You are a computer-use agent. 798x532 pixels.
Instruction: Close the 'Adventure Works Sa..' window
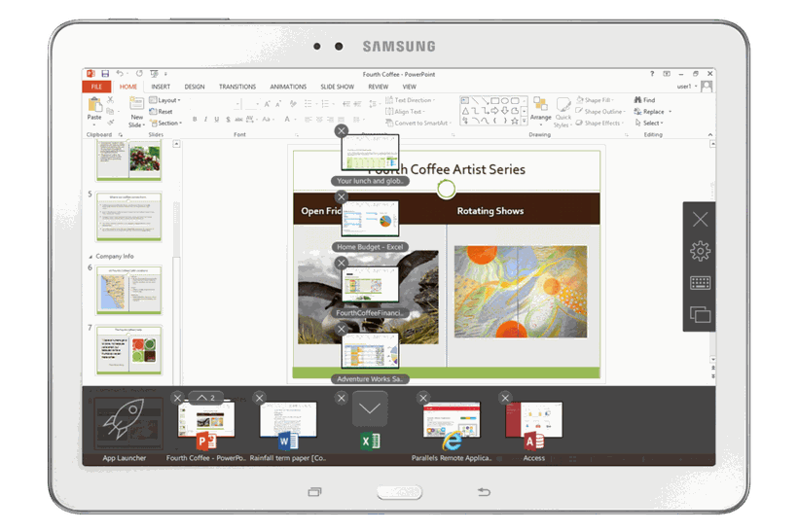(342, 329)
